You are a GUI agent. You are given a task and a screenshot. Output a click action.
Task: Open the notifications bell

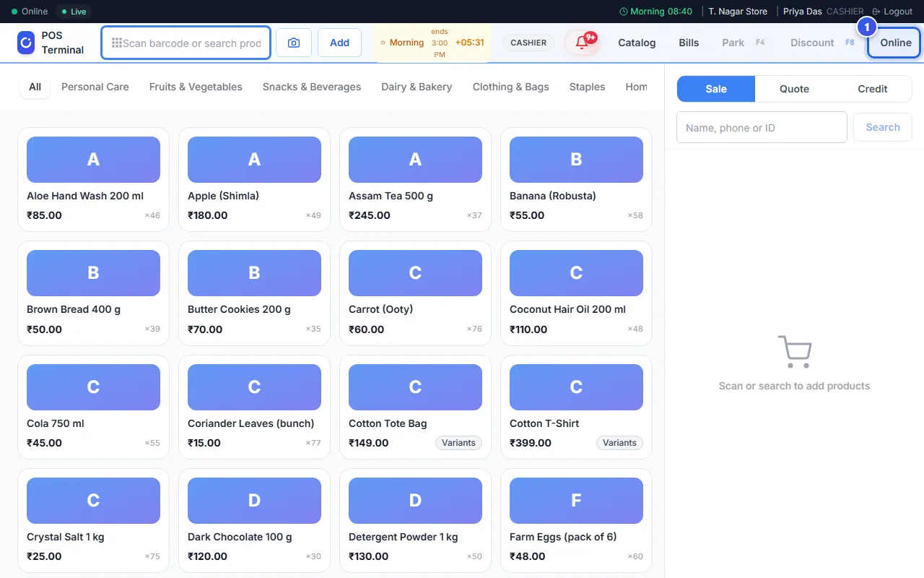point(582,43)
